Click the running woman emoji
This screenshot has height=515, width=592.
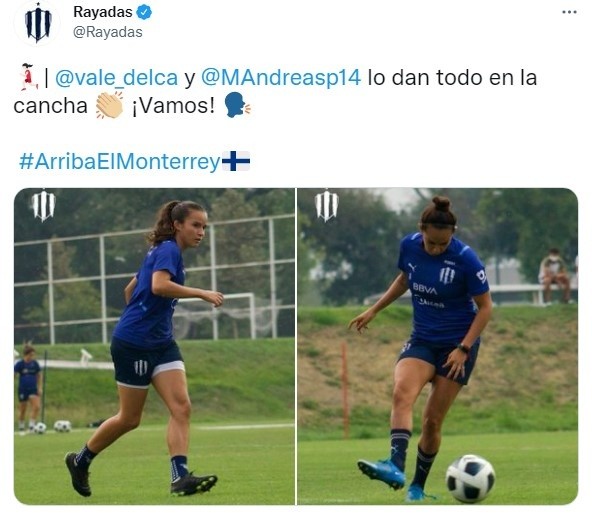click(x=29, y=77)
